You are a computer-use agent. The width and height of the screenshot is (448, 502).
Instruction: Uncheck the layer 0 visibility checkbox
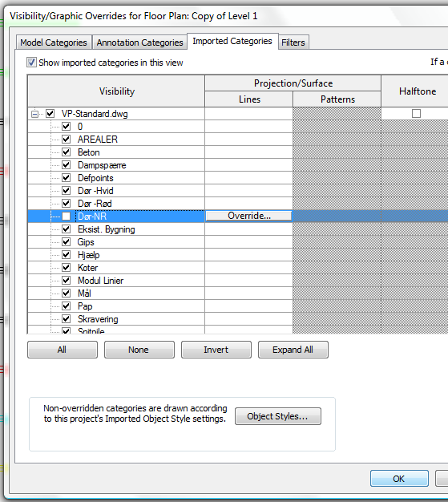67,126
